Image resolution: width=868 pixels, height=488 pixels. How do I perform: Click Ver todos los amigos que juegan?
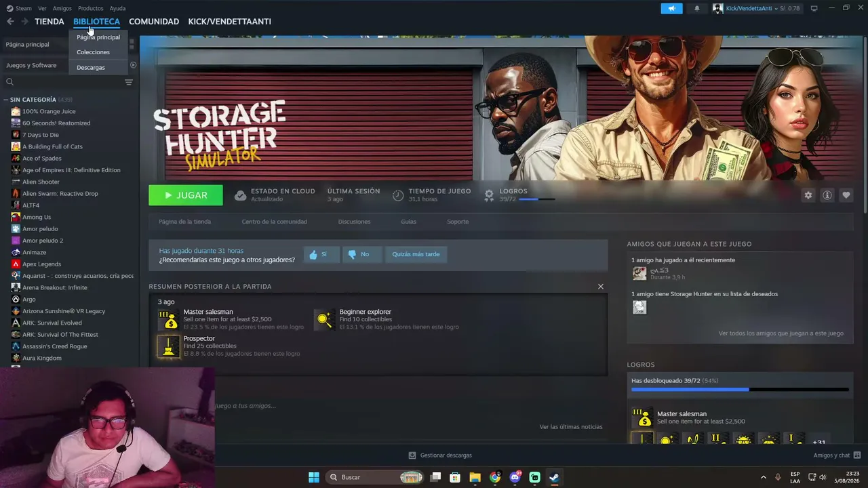(781, 333)
